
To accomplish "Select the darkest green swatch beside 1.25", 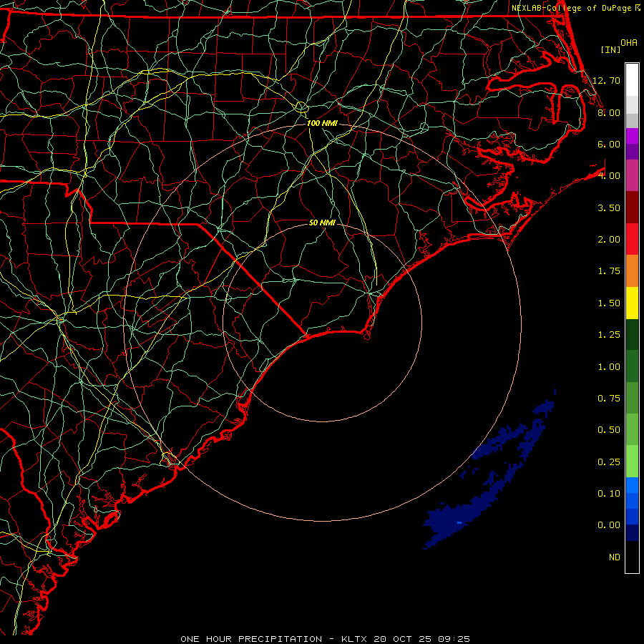I will [632, 335].
